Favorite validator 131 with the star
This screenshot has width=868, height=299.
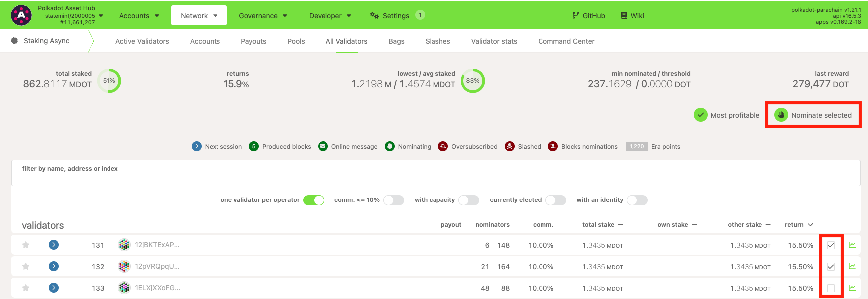(26, 245)
